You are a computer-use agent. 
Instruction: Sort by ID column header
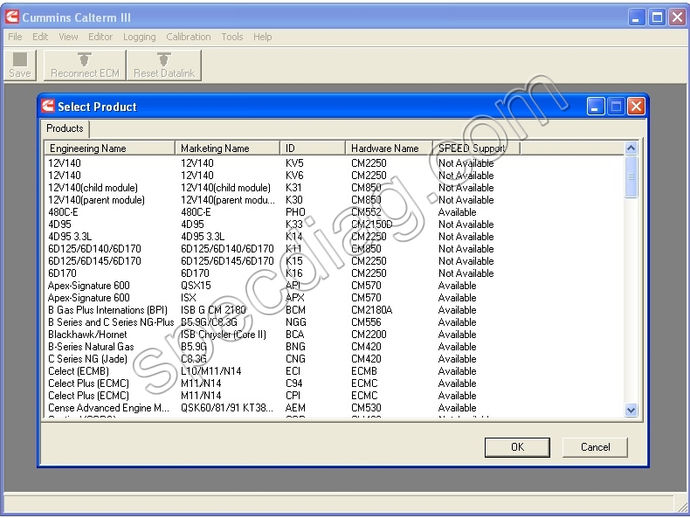pyautogui.click(x=312, y=148)
